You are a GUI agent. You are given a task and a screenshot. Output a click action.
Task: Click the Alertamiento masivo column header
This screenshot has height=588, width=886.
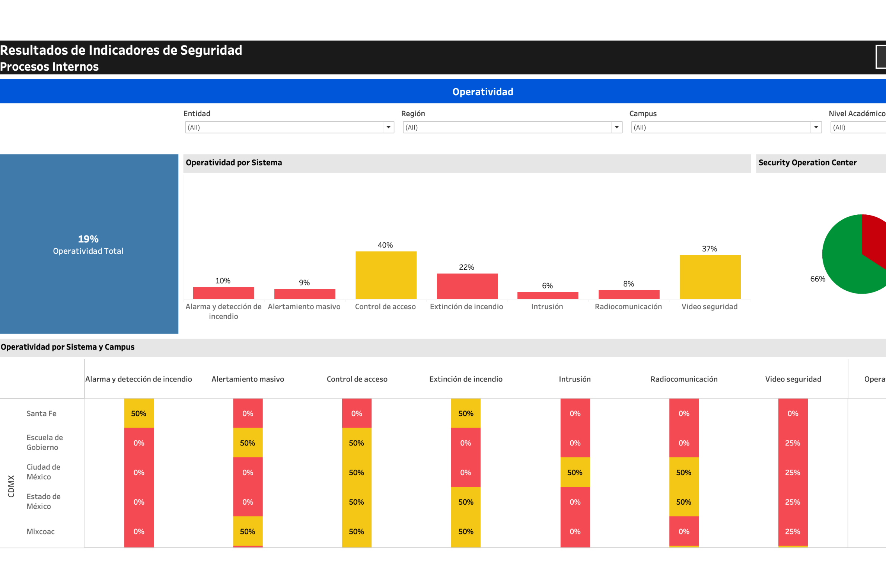click(248, 379)
